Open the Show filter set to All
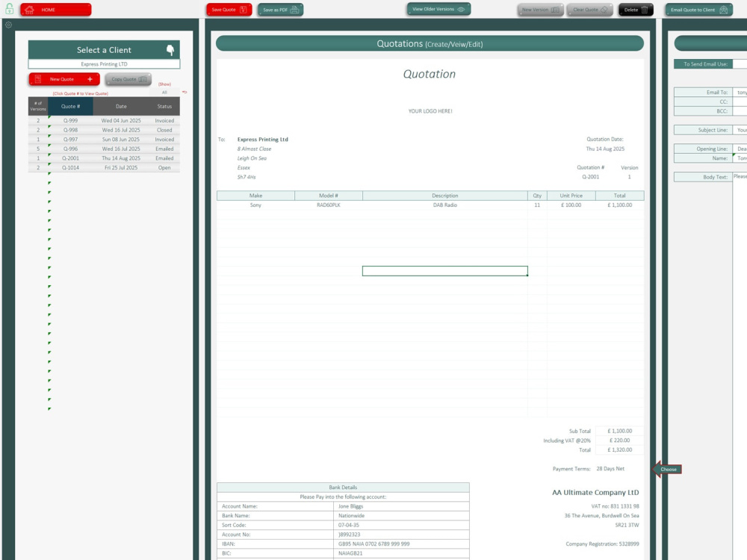 click(x=164, y=93)
